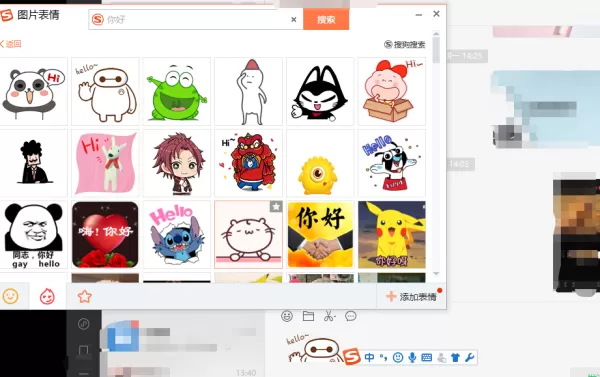
Task: Click the IME voice input microphone
Action: coord(412,357)
